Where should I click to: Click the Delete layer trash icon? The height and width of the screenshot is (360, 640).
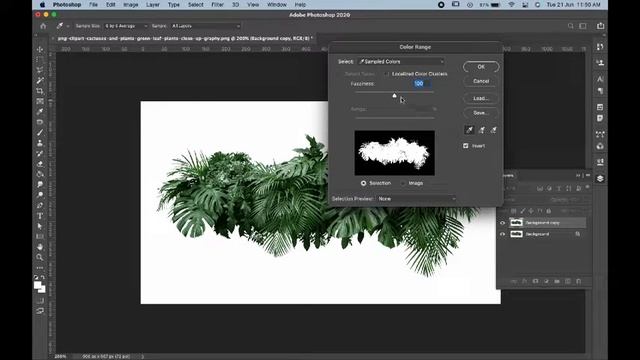[578, 281]
